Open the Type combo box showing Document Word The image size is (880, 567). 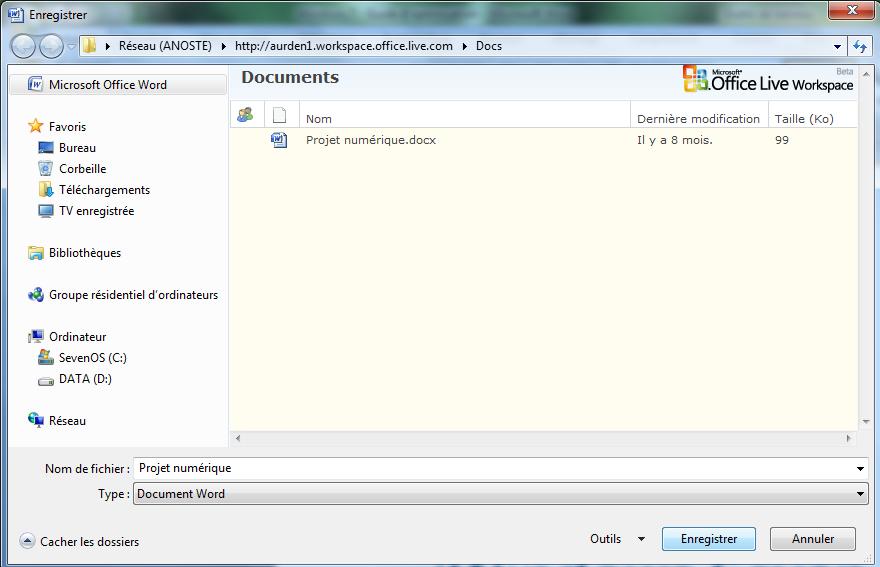click(x=501, y=494)
